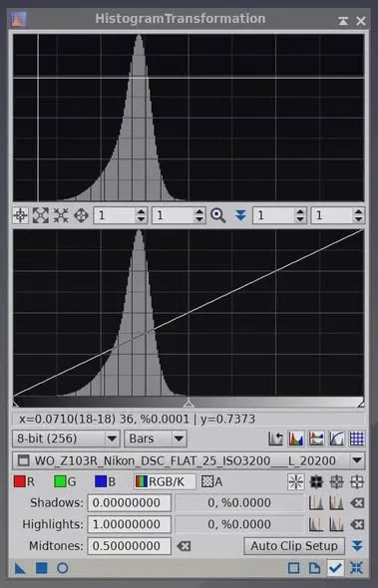Click the magnifier zoom 1:1 icon
This screenshot has height=588, width=378.
tap(218, 215)
